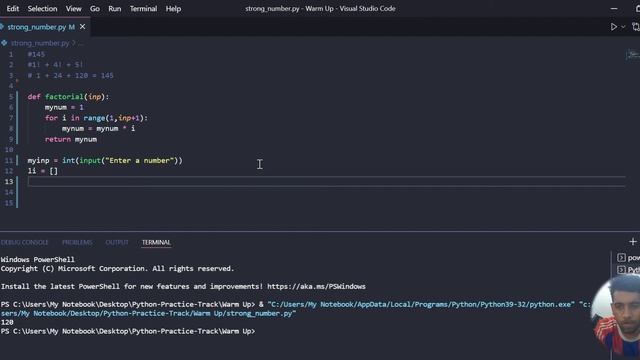The width and height of the screenshot is (640, 360).
Task: Click the strong_number.py breadcrumb
Action: tap(40, 43)
